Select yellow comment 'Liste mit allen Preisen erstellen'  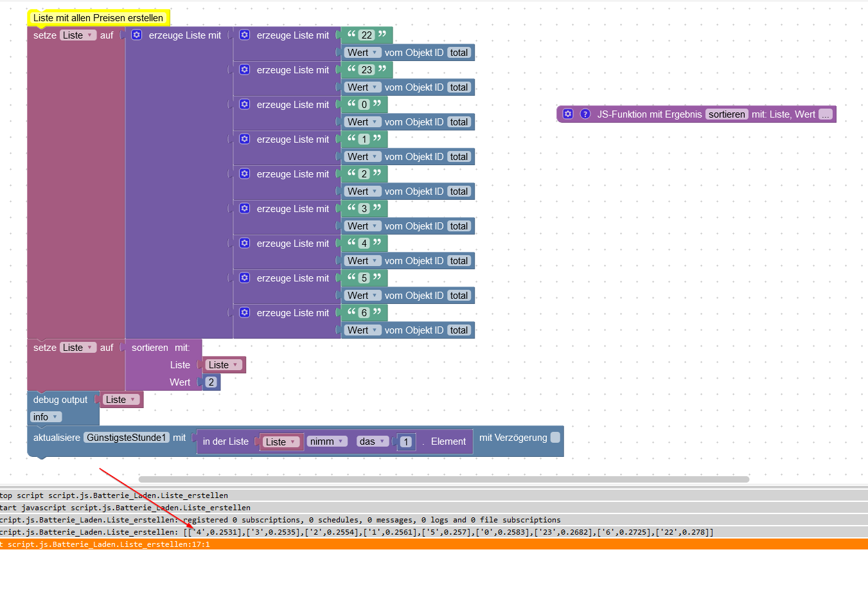98,18
